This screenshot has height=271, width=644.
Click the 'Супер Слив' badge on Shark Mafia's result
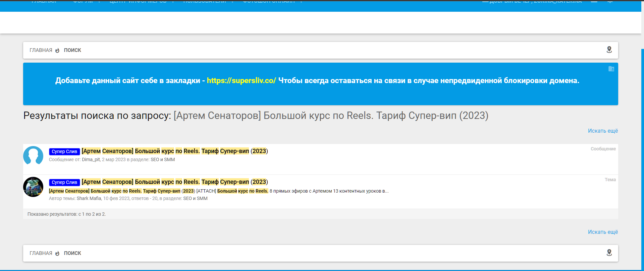point(64,182)
